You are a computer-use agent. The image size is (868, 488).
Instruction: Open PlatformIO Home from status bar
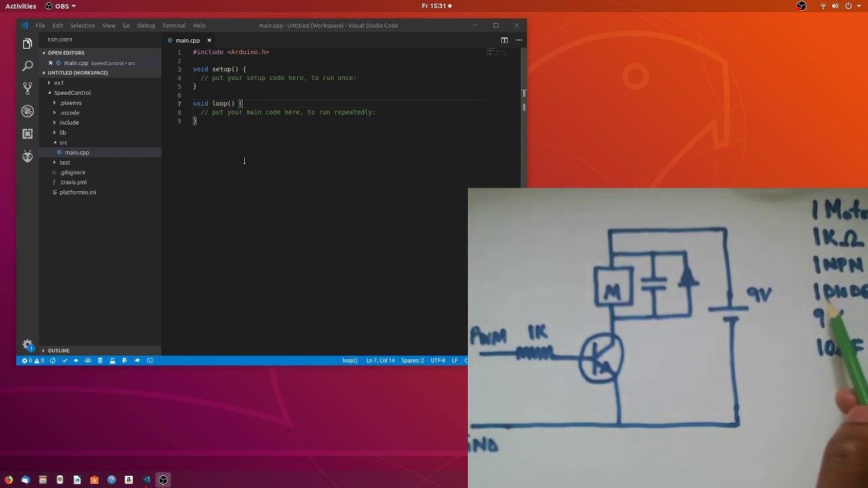point(52,361)
